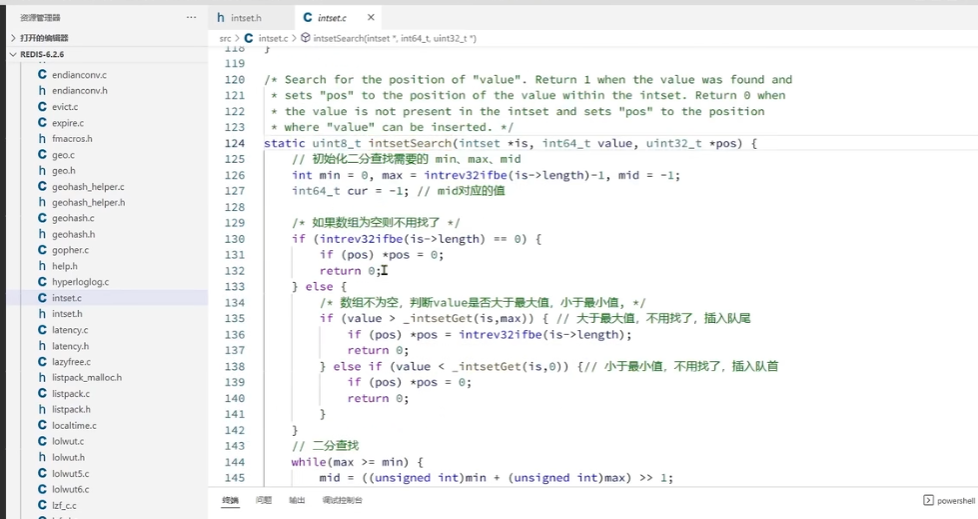Open the explorer panel more actions menu
Screen dimensions: 978x519
click(191, 17)
